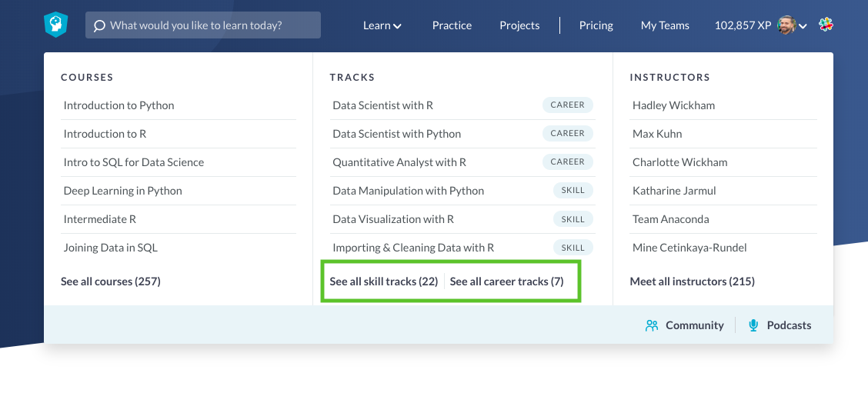Screen dimensions: 868x393
Task: Open My Teams in navigation
Action: 665,25
